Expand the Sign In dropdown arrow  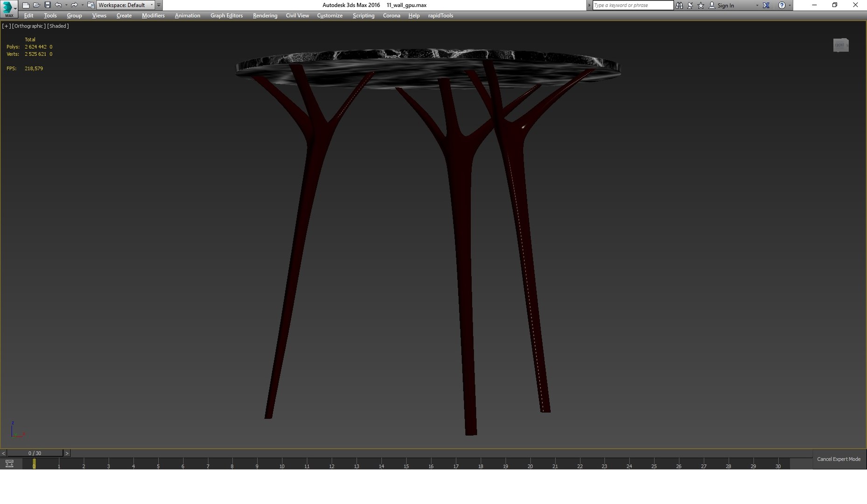[x=757, y=5]
